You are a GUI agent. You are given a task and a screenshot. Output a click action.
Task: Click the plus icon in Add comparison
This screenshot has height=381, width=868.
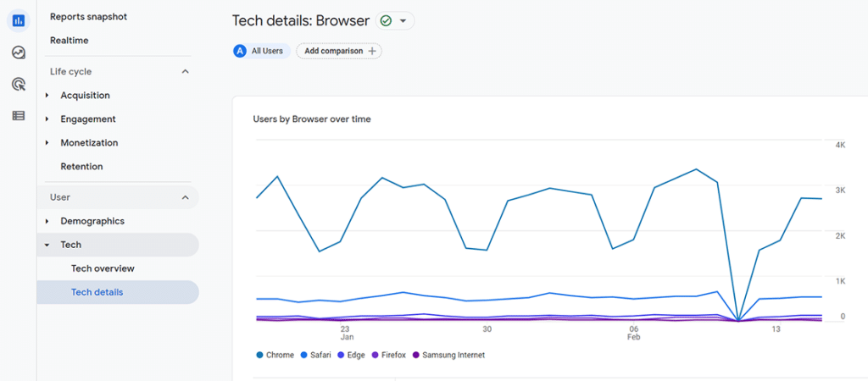(372, 51)
